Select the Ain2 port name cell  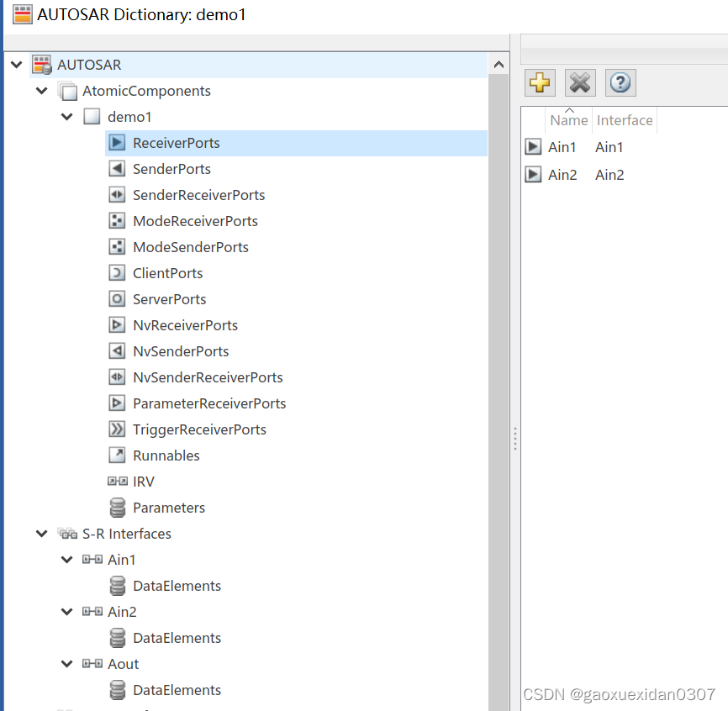562,175
